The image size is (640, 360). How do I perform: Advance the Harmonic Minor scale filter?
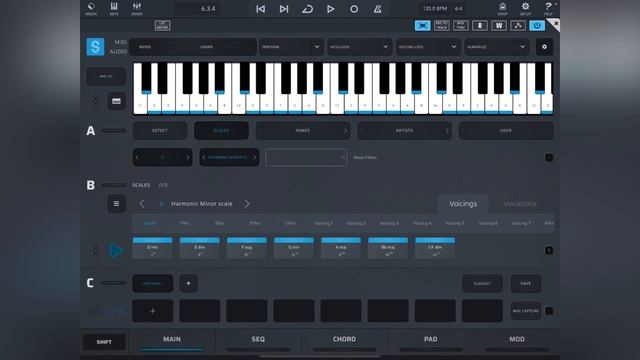(255, 158)
